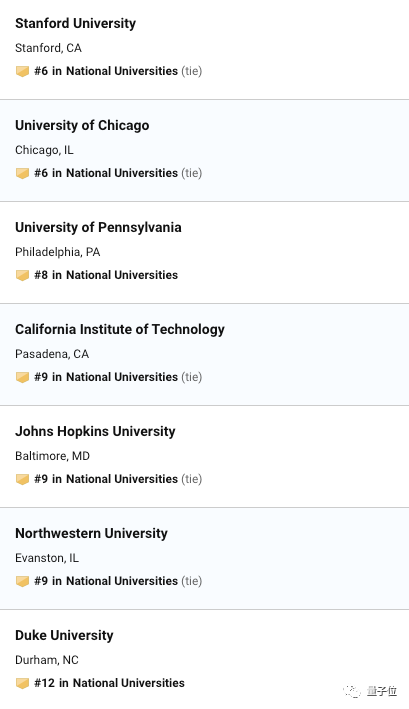The height and width of the screenshot is (709, 409).
Task: Click the Pasadena, CA location text
Action: 52,354
